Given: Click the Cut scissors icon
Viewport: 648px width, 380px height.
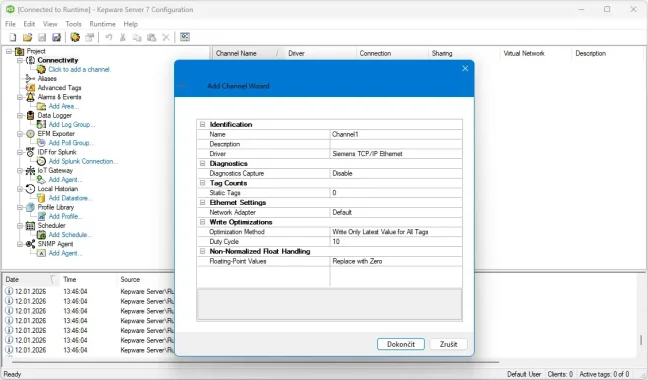Looking at the screenshot, I should coord(123,38).
